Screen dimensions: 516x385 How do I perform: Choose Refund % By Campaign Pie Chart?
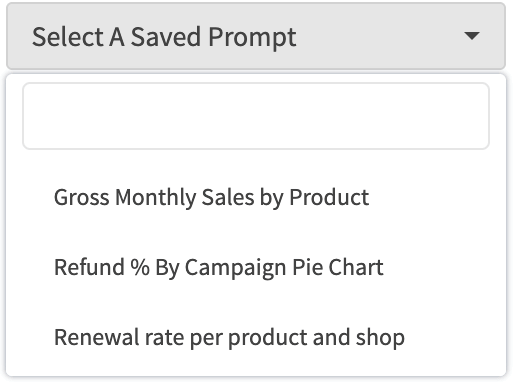pyautogui.click(x=256, y=267)
